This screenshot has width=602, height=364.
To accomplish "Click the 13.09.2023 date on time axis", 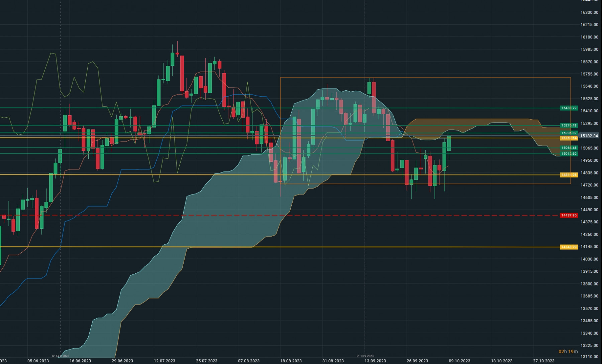I will pos(375,361).
